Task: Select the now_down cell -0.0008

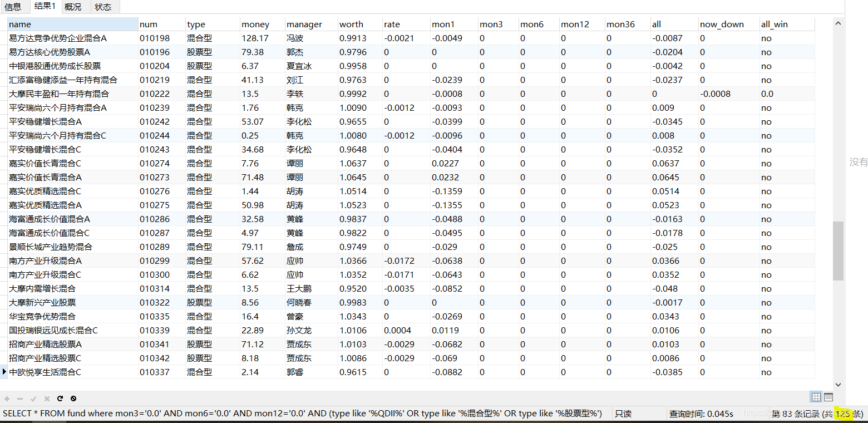Action: (x=729, y=94)
